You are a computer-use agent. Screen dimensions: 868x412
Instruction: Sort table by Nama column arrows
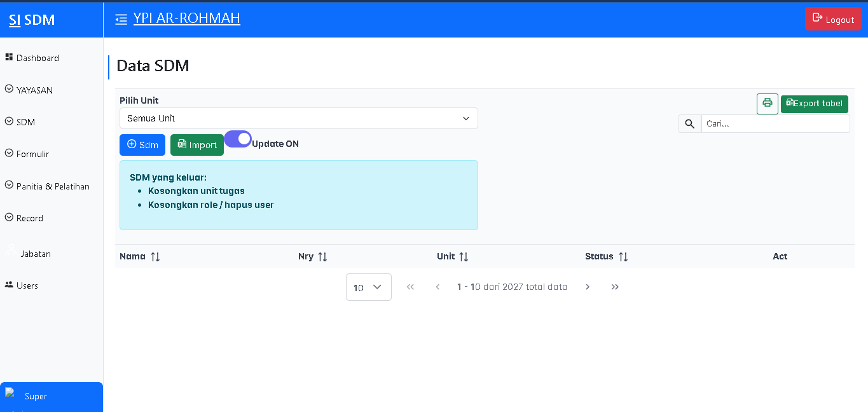click(155, 257)
